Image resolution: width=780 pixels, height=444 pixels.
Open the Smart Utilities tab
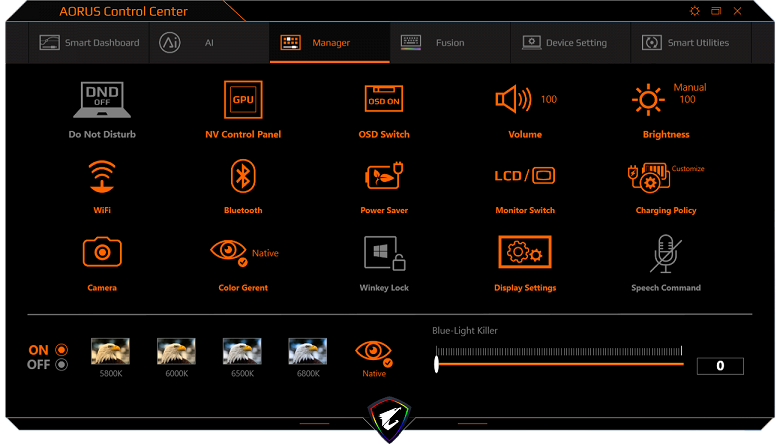[x=691, y=43]
